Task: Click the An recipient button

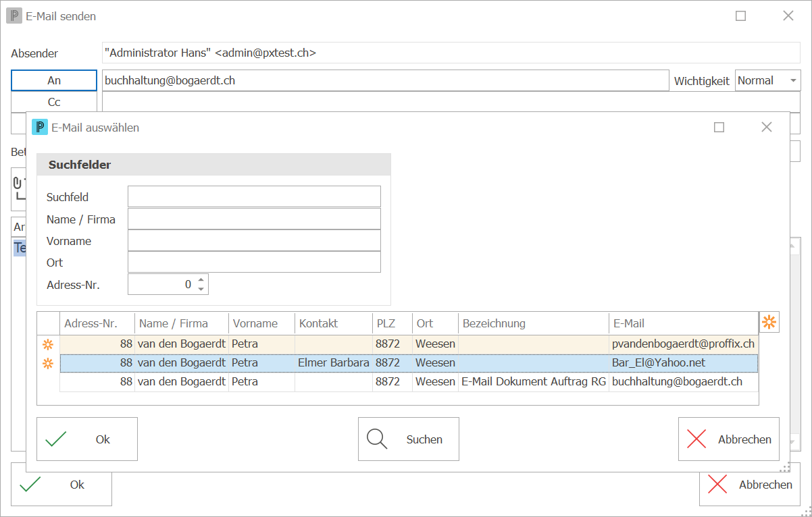Action: click(x=54, y=80)
